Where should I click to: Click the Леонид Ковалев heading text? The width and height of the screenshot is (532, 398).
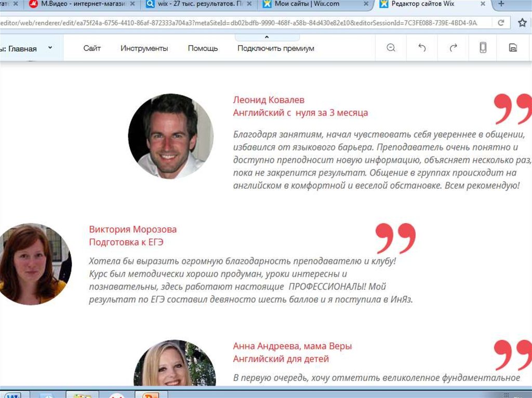point(269,100)
